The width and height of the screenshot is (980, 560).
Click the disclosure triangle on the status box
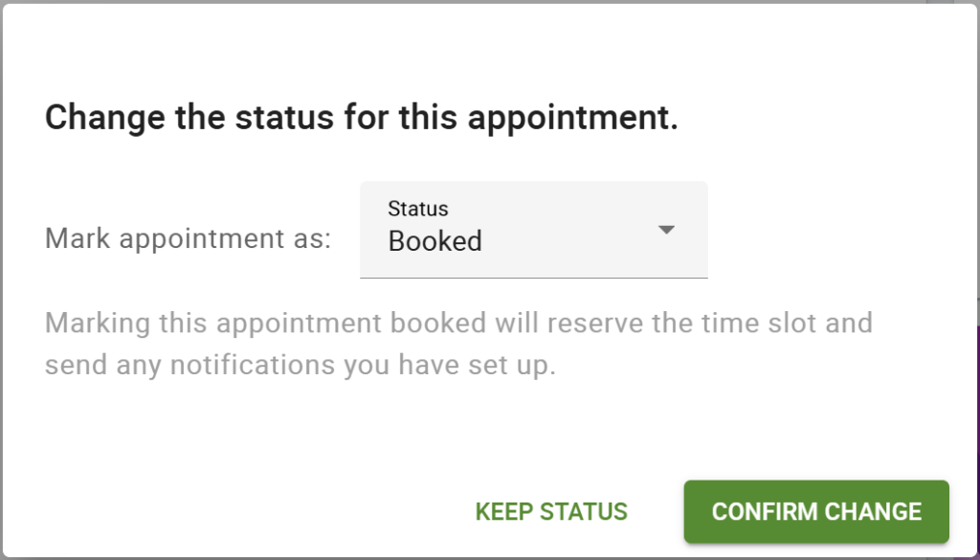[667, 230]
